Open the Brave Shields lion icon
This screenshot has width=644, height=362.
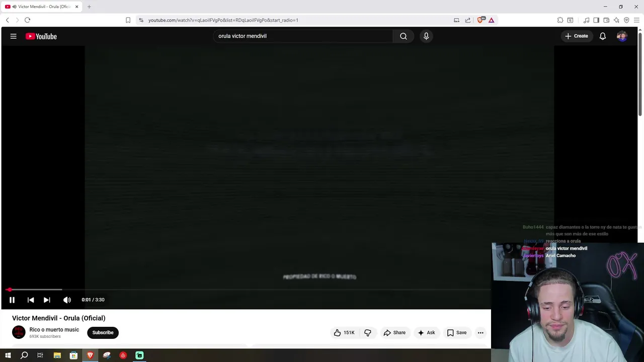point(480,20)
